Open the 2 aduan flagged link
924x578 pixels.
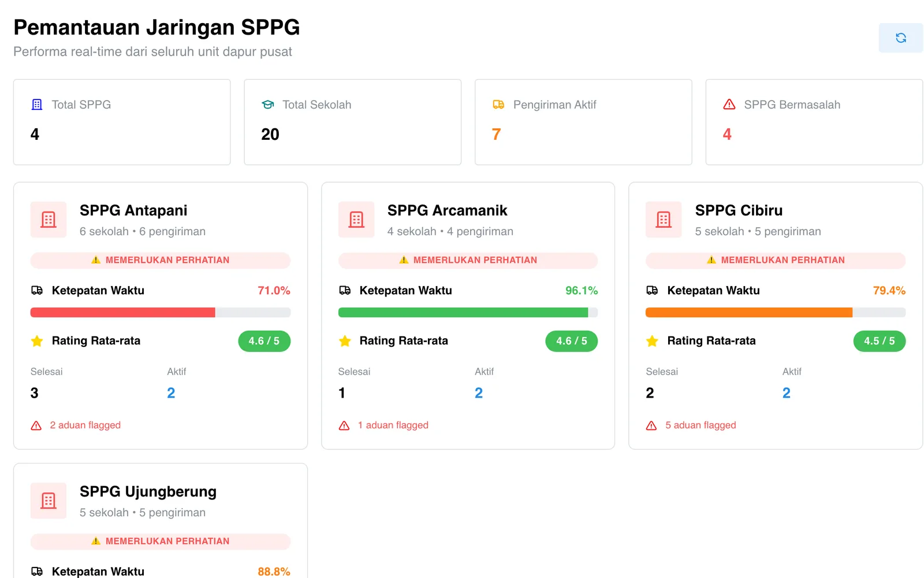85,425
